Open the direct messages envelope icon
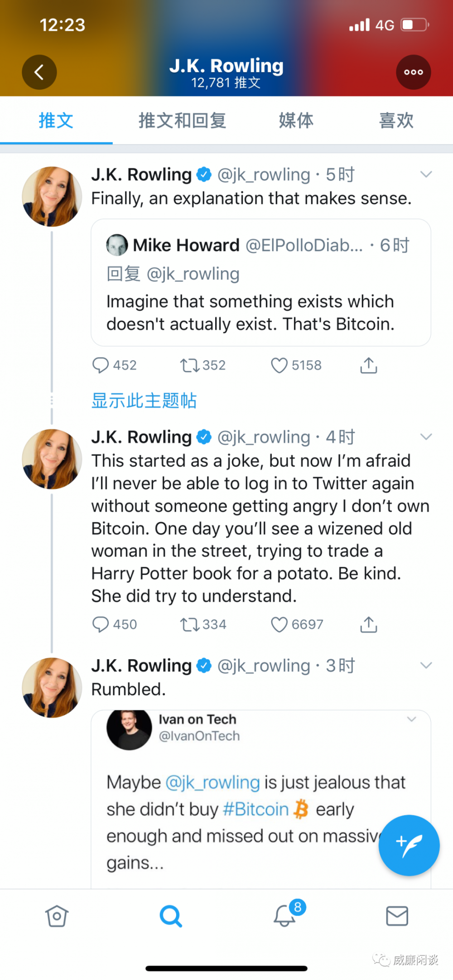The height and width of the screenshot is (980, 453). 397,916
